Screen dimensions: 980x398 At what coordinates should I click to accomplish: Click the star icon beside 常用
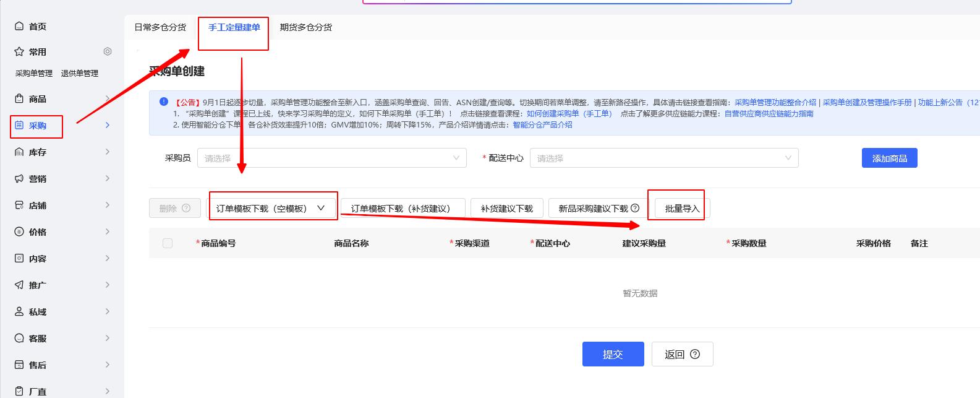[x=19, y=52]
